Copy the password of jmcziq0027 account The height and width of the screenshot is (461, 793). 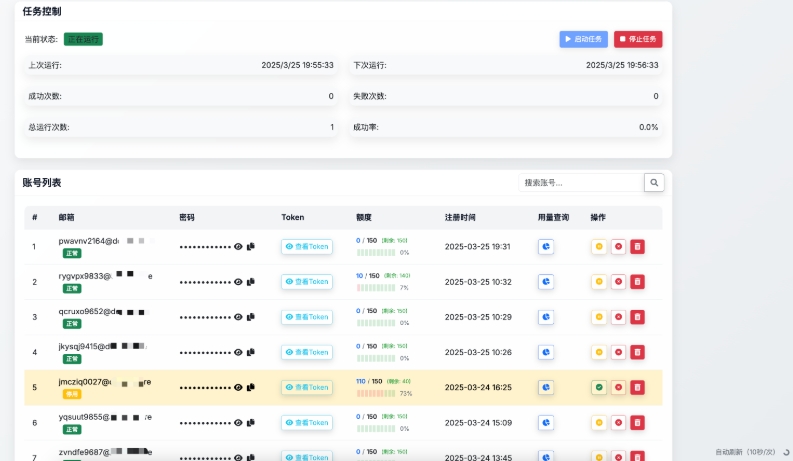(251, 387)
